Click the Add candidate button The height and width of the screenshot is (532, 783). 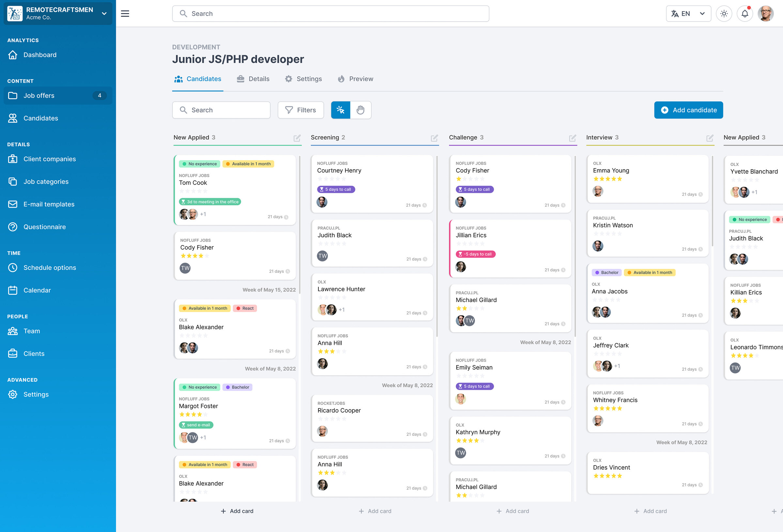(x=688, y=110)
